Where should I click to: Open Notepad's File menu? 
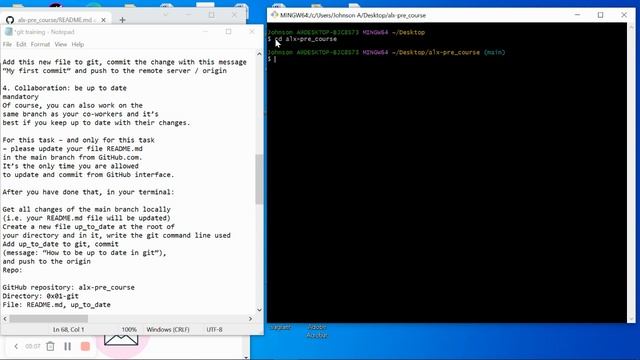pos(7,44)
